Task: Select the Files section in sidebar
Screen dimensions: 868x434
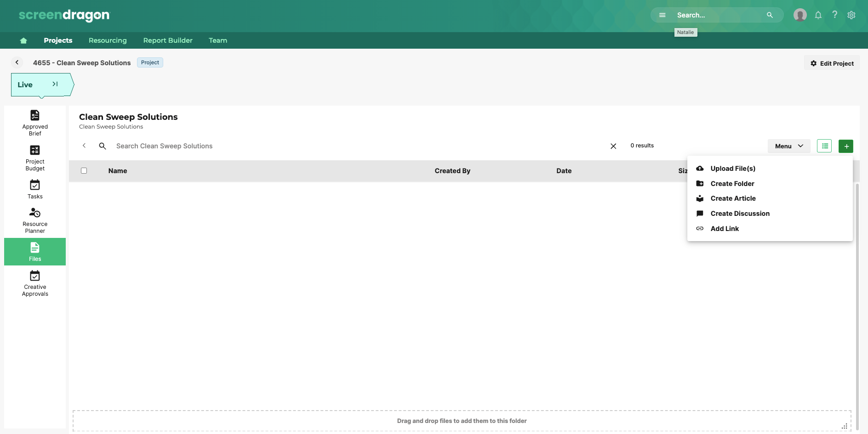Action: [35, 252]
